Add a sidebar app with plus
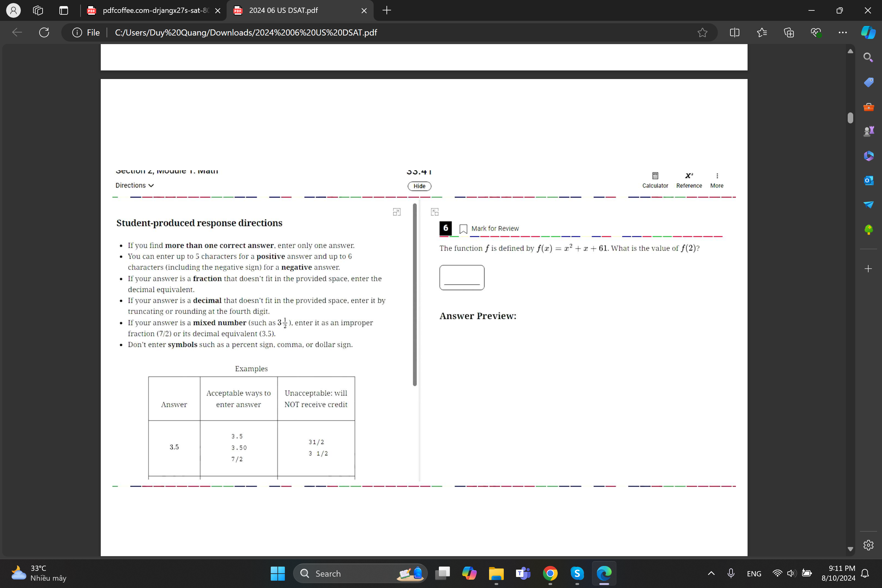Screen dimensions: 882x588 pyautogui.click(x=868, y=269)
